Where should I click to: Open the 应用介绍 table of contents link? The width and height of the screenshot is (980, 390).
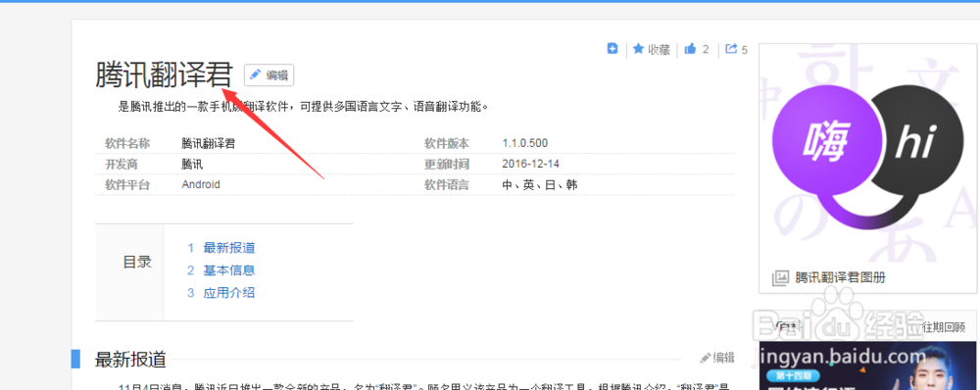pos(228,292)
